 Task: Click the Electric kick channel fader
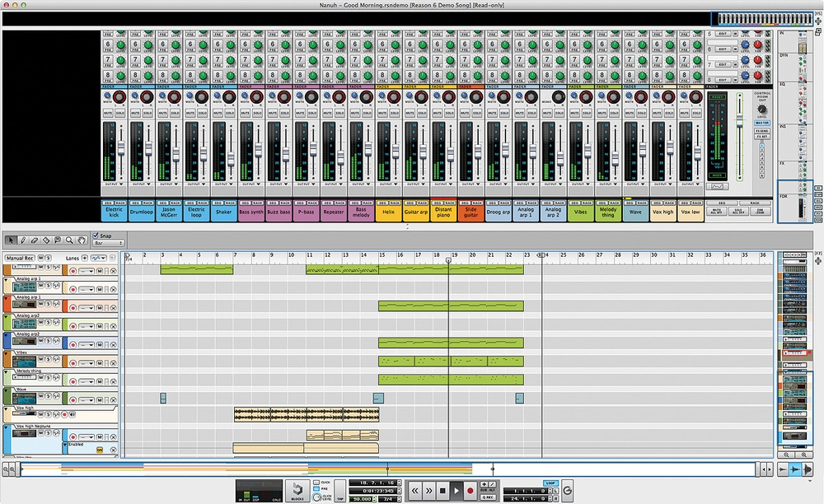[x=120, y=148]
